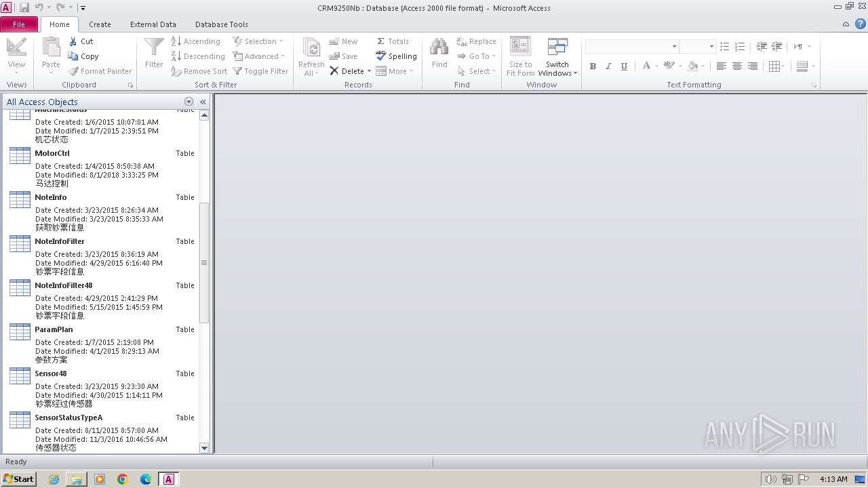Click the Save record icon

tap(334, 56)
